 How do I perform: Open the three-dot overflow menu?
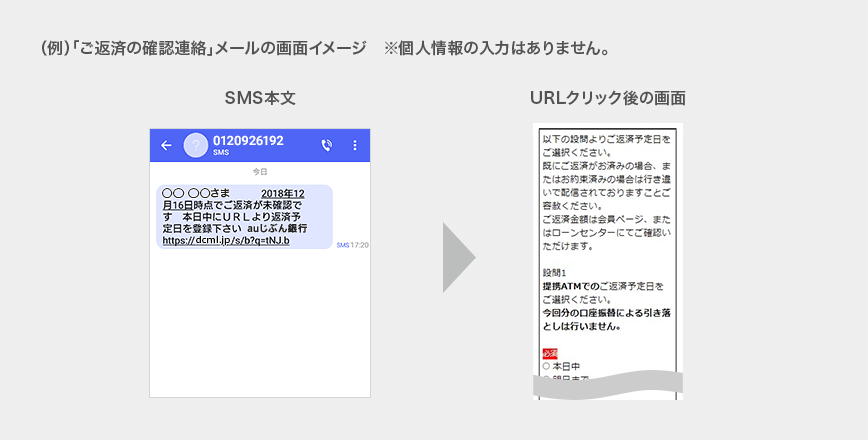point(355,146)
